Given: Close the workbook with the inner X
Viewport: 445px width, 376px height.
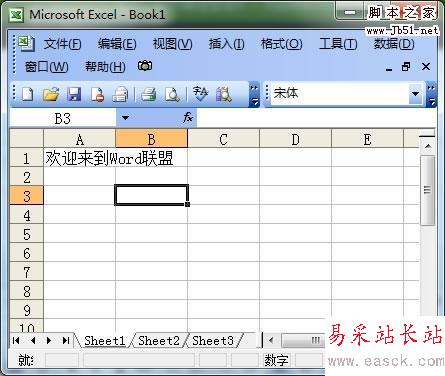Looking at the screenshot, I should pyautogui.click(x=426, y=67).
